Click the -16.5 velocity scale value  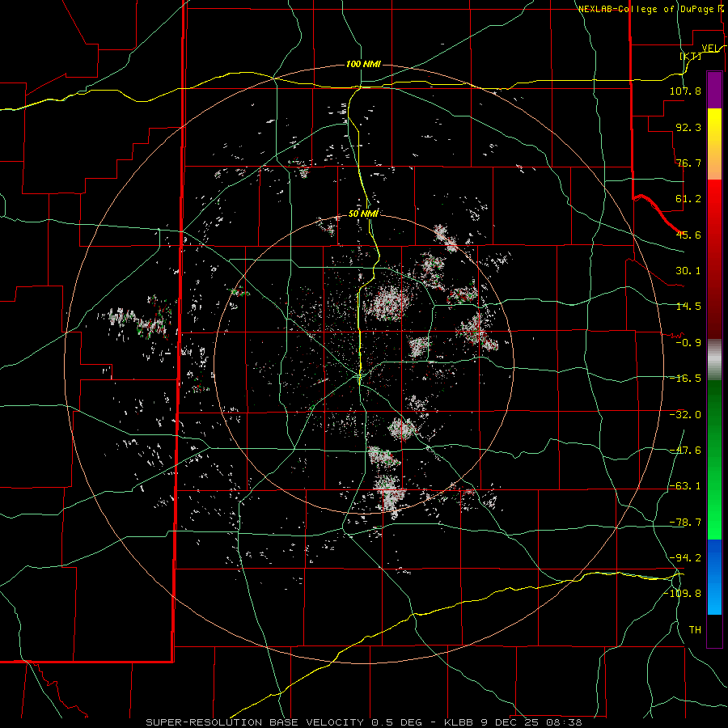point(685,379)
